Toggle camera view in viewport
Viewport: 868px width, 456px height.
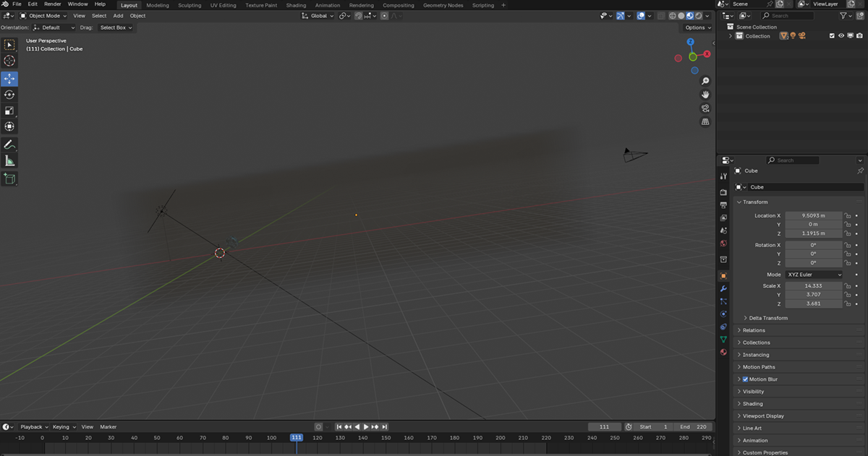(x=705, y=108)
